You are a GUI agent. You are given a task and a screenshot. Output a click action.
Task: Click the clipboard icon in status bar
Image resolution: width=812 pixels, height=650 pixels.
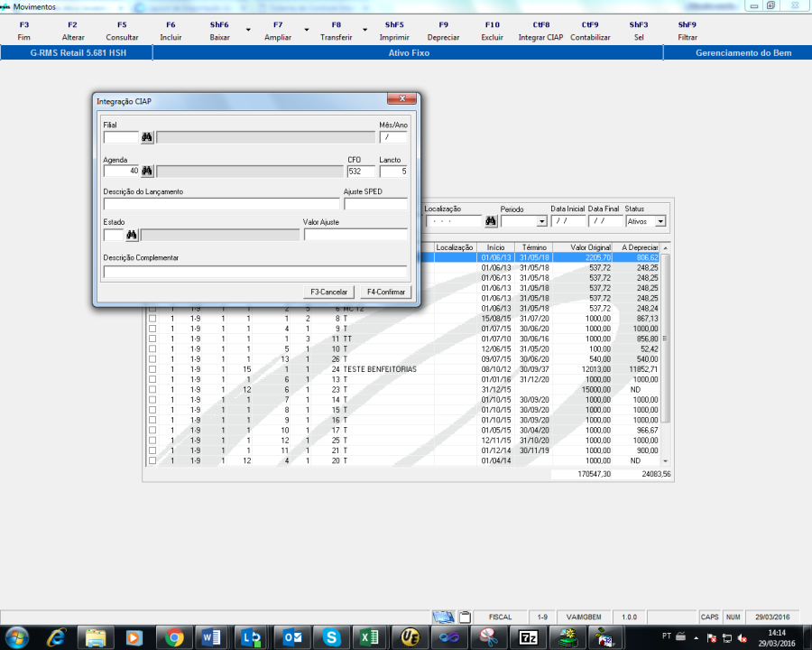pos(465,617)
